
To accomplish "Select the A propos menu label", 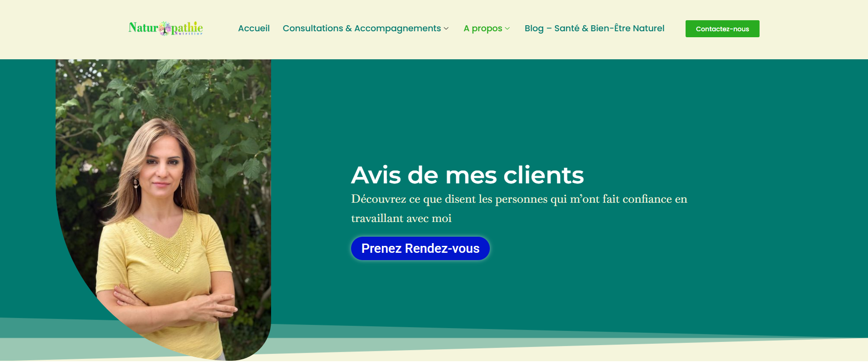I will click(x=482, y=28).
